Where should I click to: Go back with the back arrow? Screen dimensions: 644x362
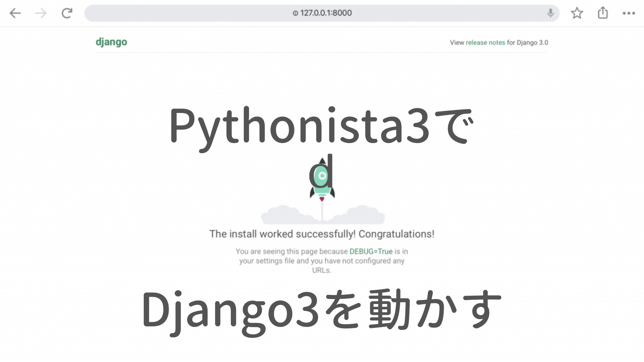[15, 13]
